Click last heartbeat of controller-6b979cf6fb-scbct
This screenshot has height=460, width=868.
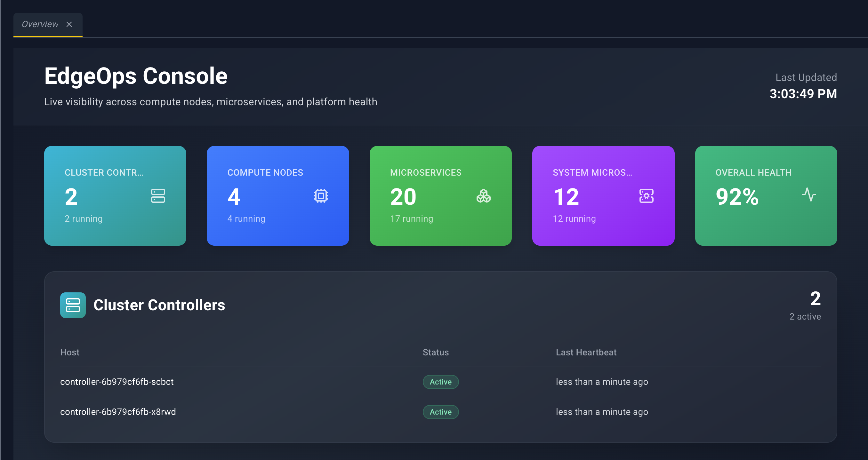(602, 382)
